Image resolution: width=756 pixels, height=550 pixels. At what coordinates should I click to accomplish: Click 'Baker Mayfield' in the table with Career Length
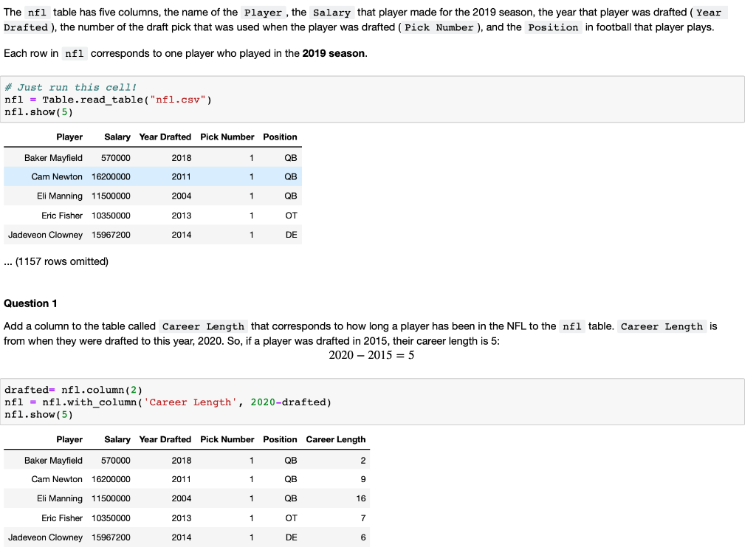[53, 461]
